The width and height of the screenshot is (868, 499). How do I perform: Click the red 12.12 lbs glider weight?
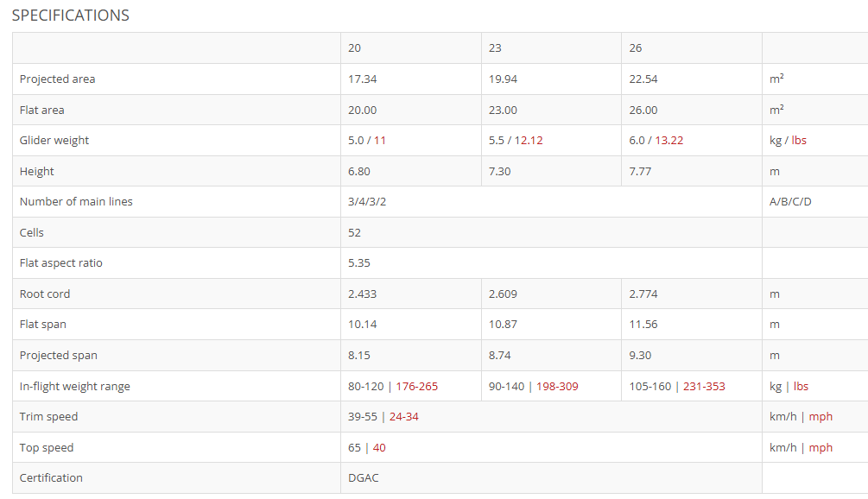tap(529, 141)
